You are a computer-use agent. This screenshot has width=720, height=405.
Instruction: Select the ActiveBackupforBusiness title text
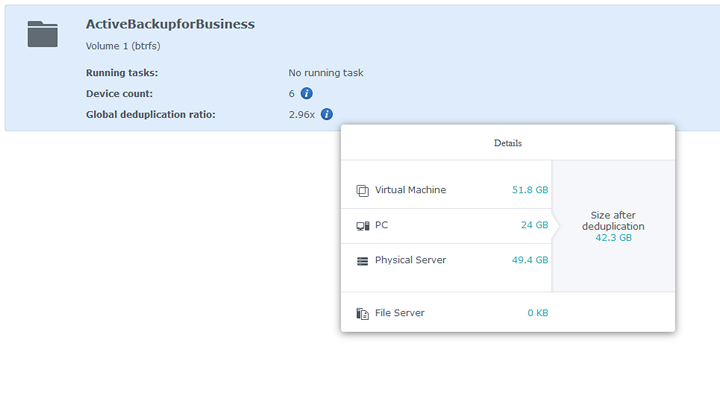(170, 24)
